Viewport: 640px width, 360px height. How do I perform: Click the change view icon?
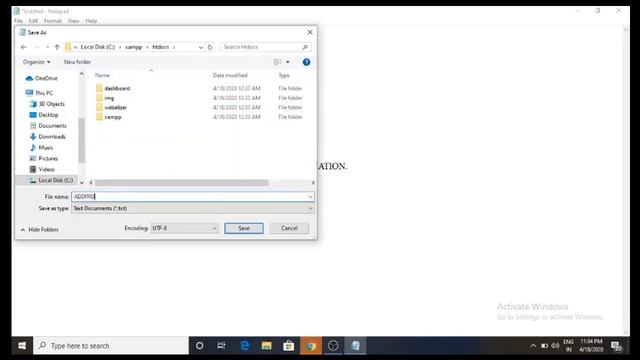278,62
